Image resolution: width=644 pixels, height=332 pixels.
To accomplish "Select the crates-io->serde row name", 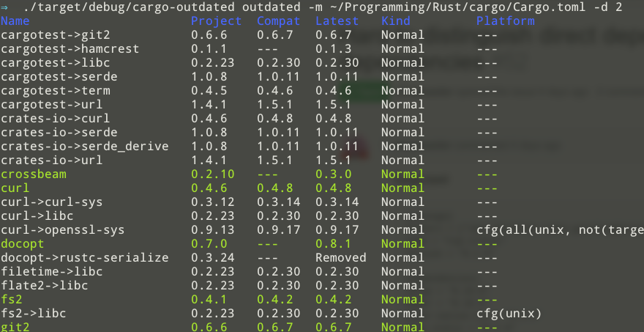I will (59, 133).
